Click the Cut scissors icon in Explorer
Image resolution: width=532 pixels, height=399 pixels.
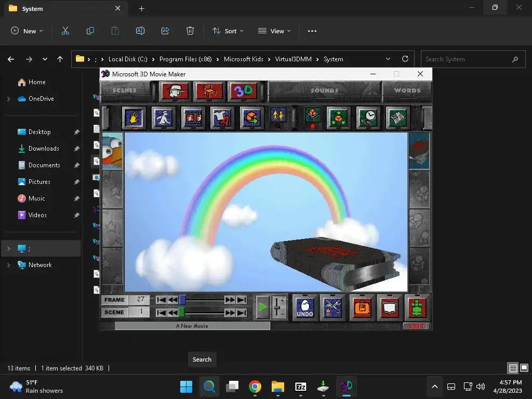pos(65,31)
